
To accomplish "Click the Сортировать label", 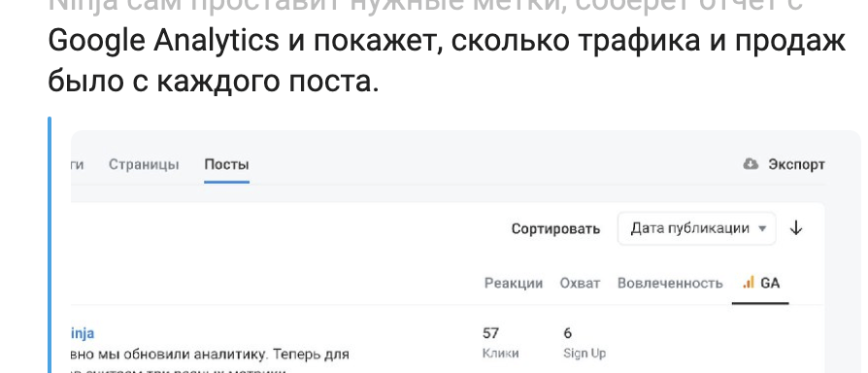I will tap(555, 228).
